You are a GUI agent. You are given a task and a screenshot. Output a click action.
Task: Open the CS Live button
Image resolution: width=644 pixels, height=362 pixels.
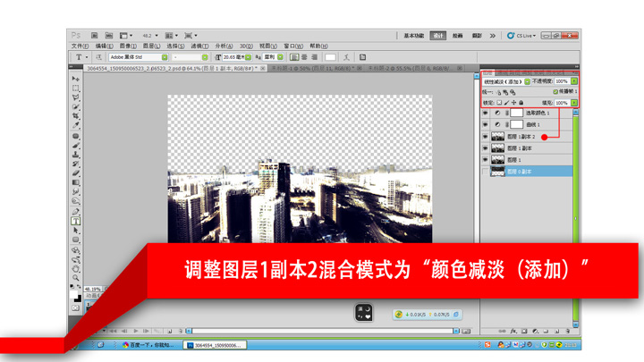pyautogui.click(x=521, y=36)
